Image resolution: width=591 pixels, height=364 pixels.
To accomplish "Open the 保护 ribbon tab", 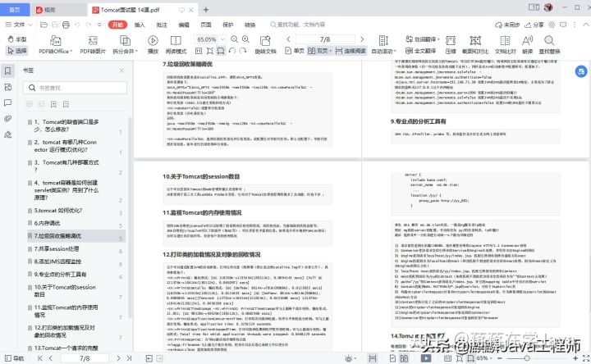I will [x=228, y=25].
